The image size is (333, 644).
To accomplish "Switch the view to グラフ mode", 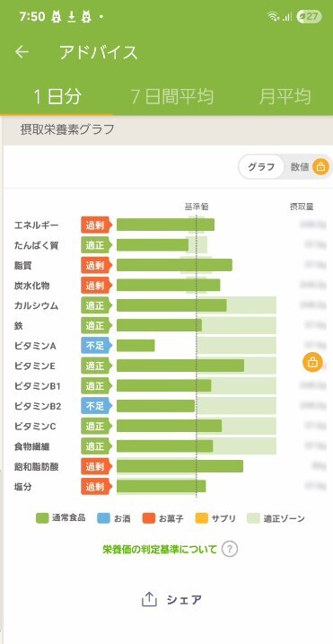I will (261, 167).
